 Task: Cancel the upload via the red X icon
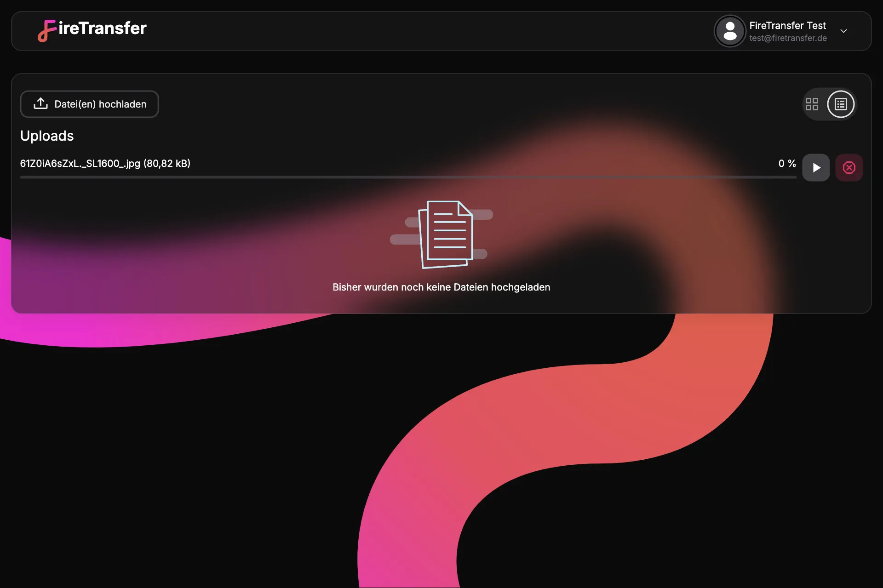(849, 167)
